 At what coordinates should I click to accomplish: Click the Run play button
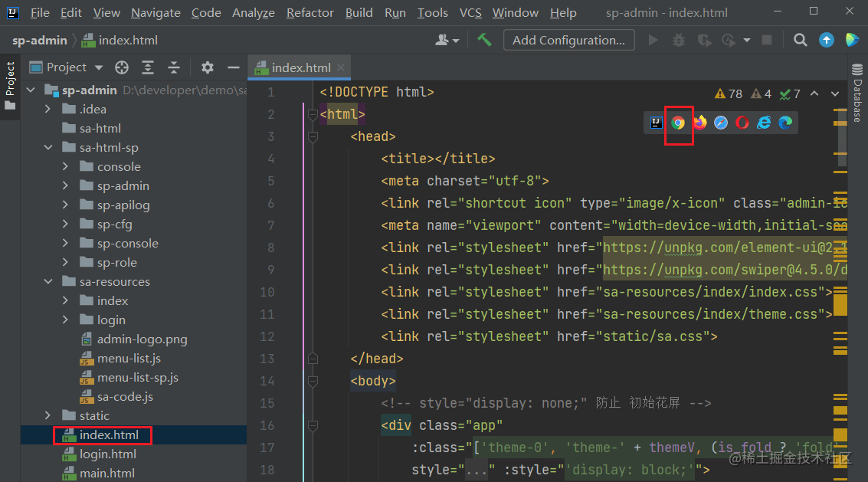(653, 40)
